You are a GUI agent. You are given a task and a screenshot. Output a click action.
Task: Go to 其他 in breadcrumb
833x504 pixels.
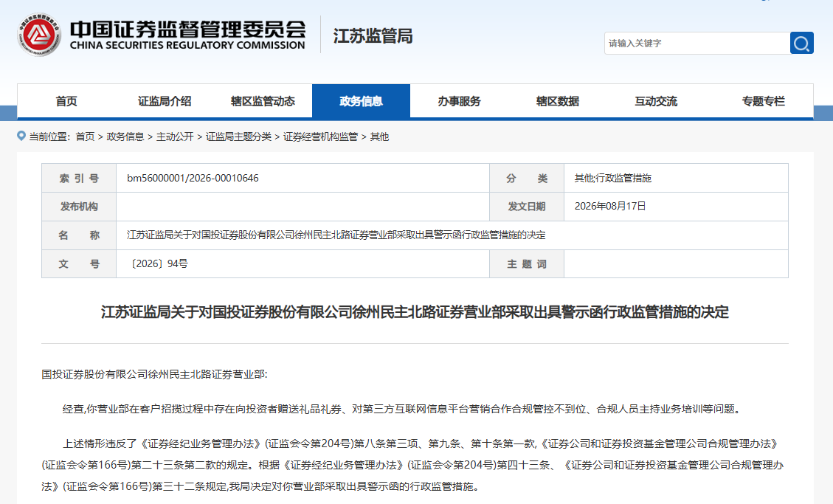coord(379,137)
